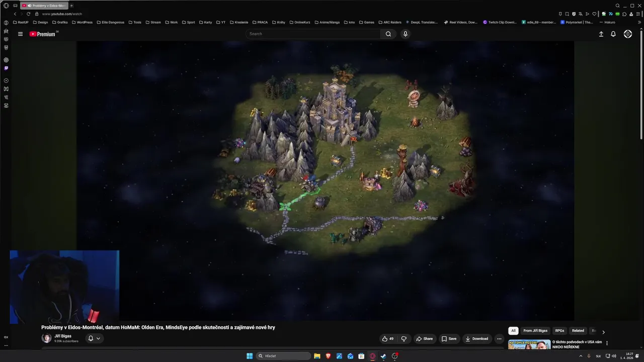The image size is (644, 362).
Task: Open Microsoft Store from the taskbar
Action: [x=361, y=356]
